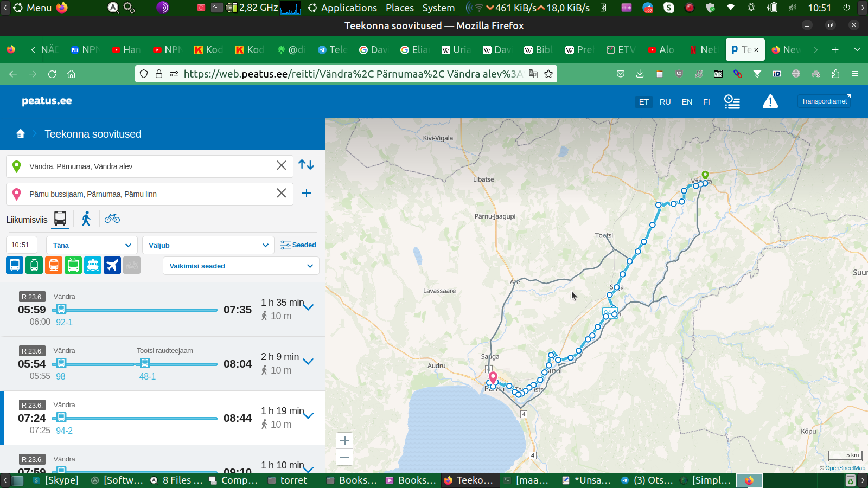Expand the 05:59 route details chevron
Viewport: 868px width, 488px height.
pos(308,307)
